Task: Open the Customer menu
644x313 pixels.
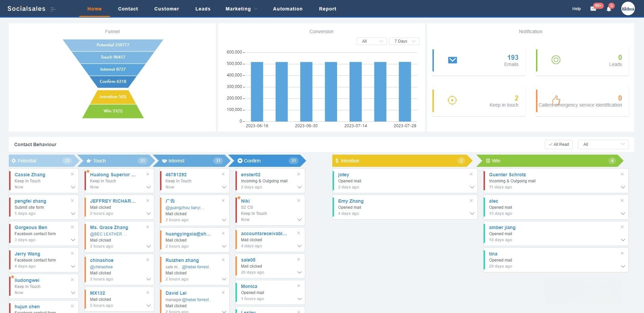Action: (166, 9)
